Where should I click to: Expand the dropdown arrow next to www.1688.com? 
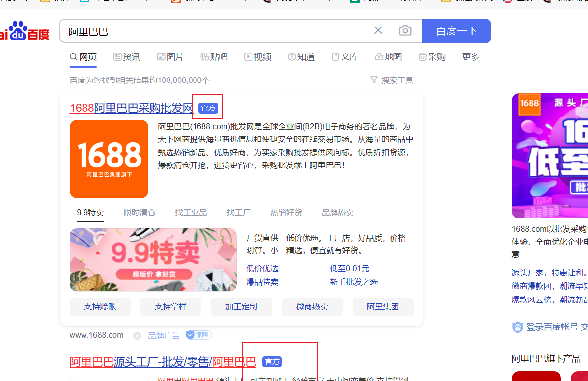tap(137, 336)
